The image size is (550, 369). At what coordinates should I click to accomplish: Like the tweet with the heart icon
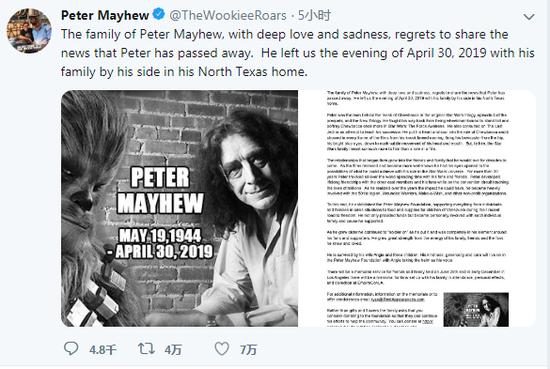pyautogui.click(x=222, y=349)
